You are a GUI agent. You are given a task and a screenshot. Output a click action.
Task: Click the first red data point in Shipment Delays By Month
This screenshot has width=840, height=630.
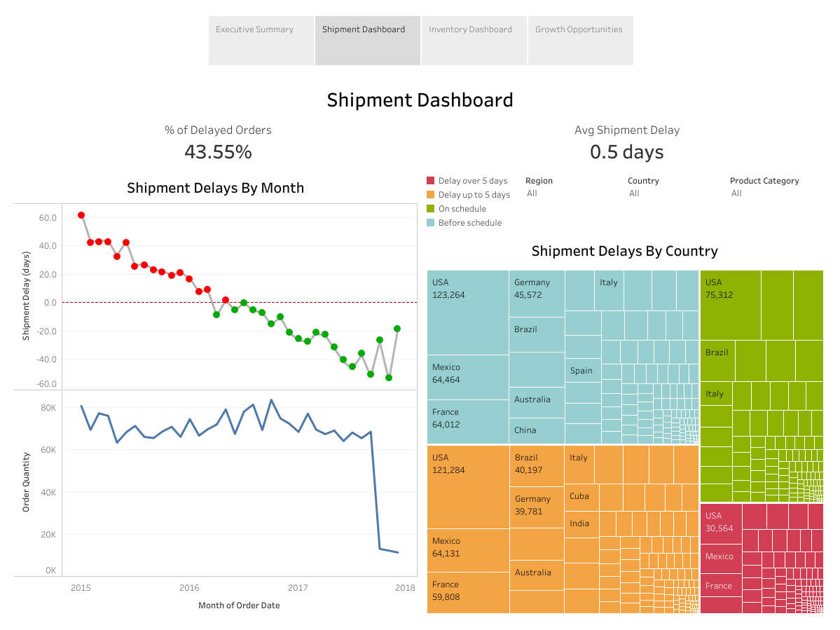[81, 215]
